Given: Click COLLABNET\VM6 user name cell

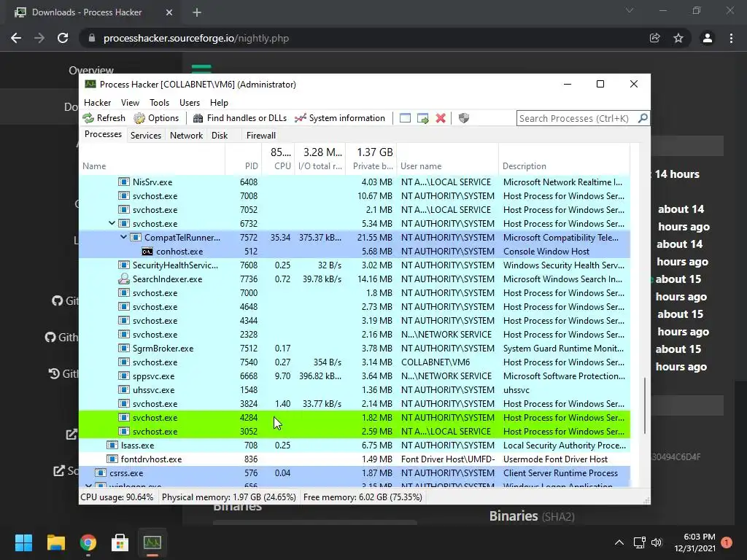Looking at the screenshot, I should tap(435, 362).
